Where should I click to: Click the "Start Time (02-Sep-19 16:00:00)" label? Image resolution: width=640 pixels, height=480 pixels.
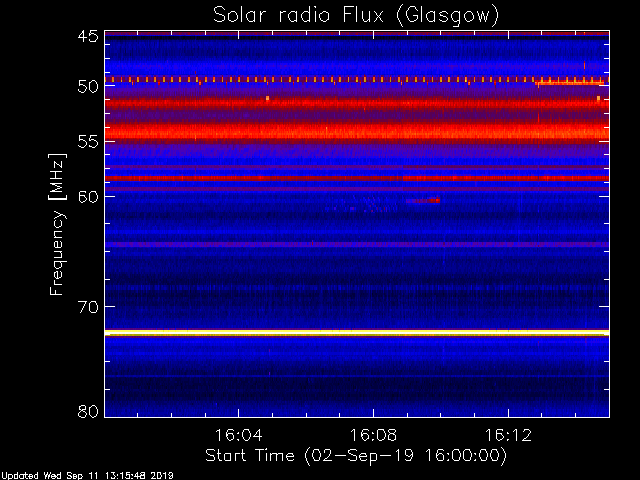click(x=356, y=456)
